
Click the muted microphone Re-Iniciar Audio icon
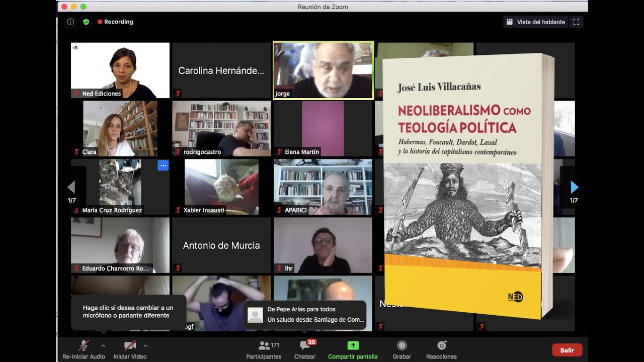(x=84, y=345)
